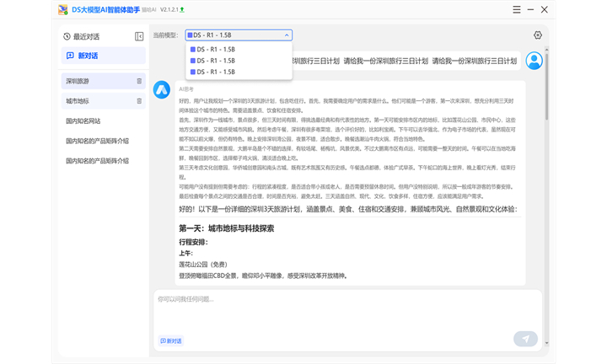Collapse the conversation sidebar panel
Viewport: 607px width, 364px height.
pyautogui.click(x=139, y=37)
